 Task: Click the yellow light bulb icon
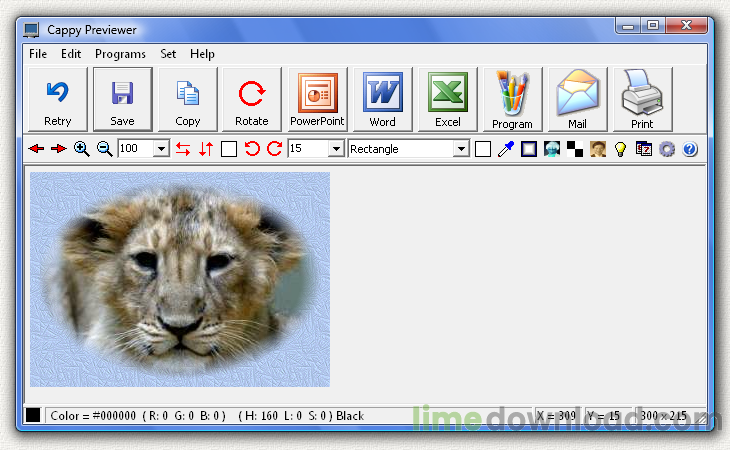coord(620,149)
